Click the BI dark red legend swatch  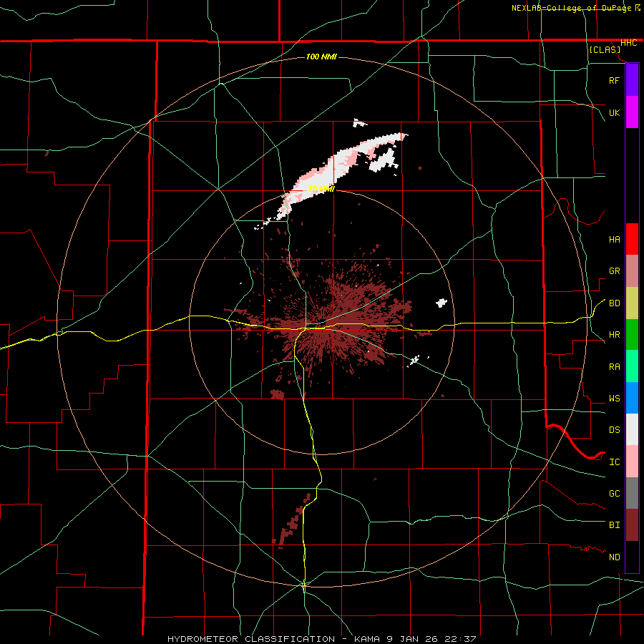coord(632,525)
